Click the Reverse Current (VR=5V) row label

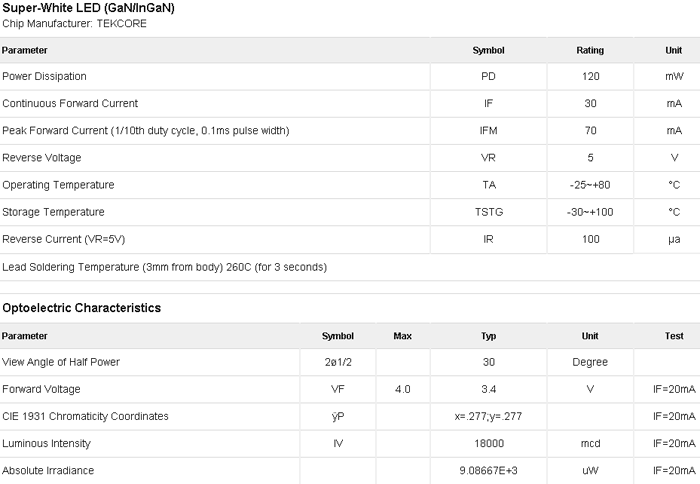click(64, 239)
